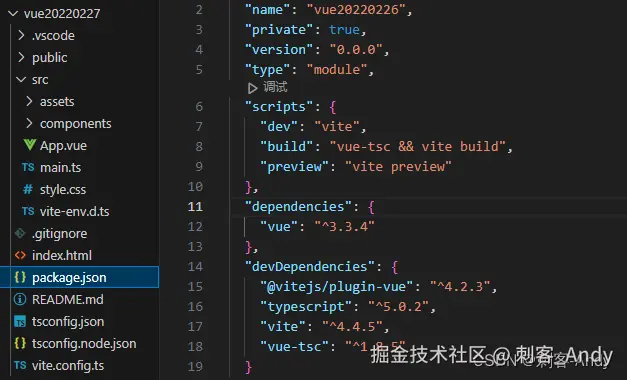Click the "@vitejs/plugin-vue" key
627x380 pixels.
[x=336, y=287]
